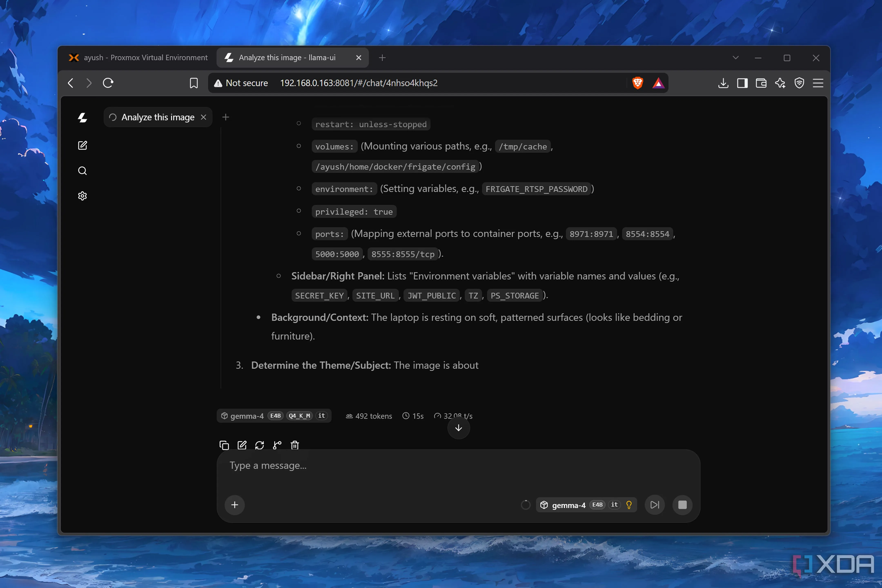
Task: Regenerate the response with the refresh icon
Action: point(259,445)
